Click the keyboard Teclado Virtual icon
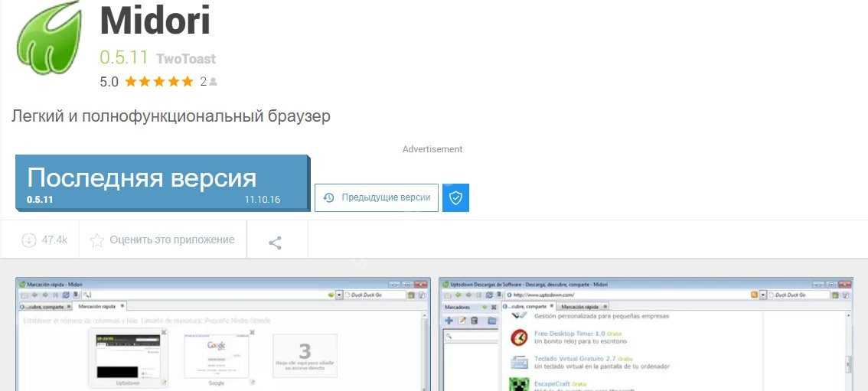 (x=519, y=362)
